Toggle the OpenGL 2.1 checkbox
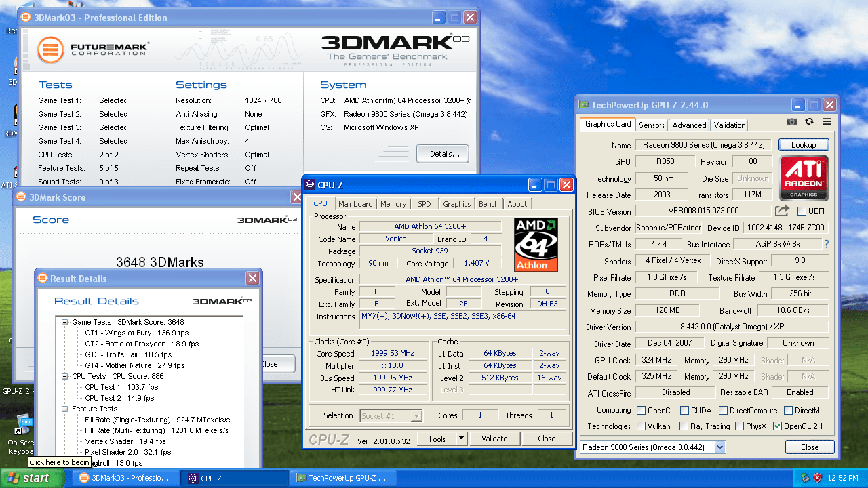This screenshot has width=868, height=488. (x=777, y=426)
